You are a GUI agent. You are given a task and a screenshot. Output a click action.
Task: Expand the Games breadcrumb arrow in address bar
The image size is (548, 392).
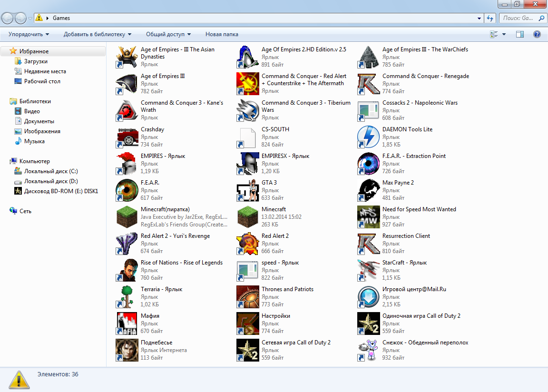48,18
